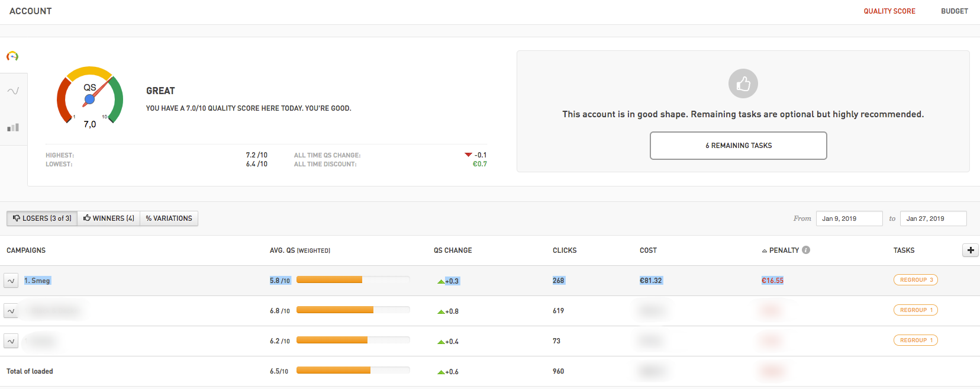The width and height of the screenshot is (980, 389).
Task: Sort by the Clicks column header
Action: [x=565, y=250]
